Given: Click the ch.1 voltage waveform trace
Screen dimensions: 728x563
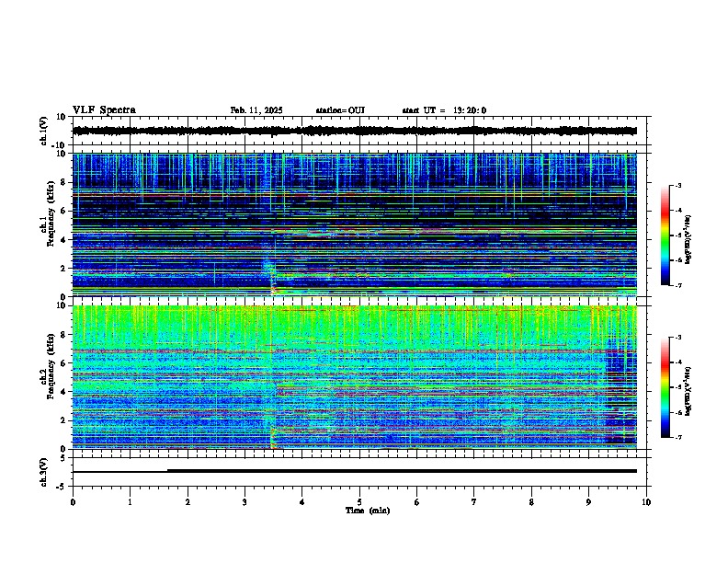Looking at the screenshot, I should [x=354, y=131].
